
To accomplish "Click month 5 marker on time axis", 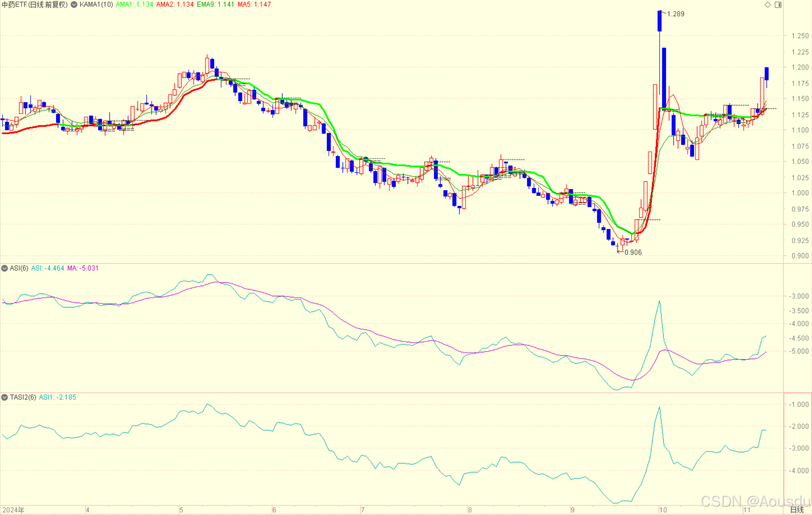I will click(181, 510).
